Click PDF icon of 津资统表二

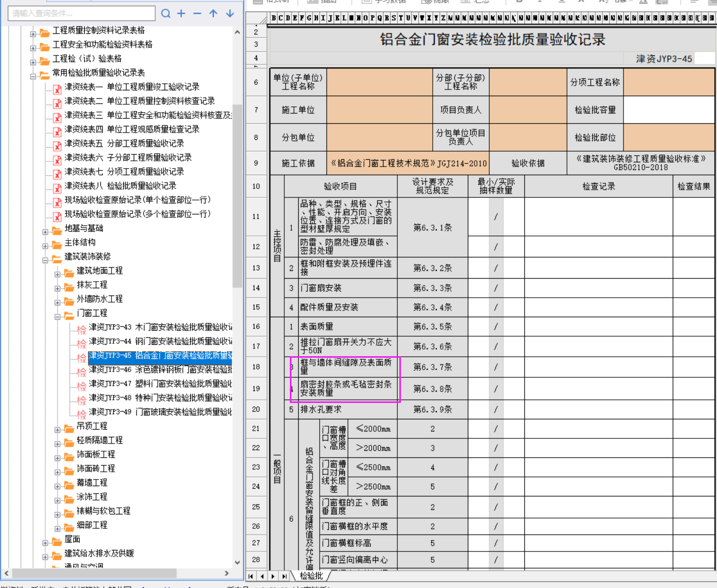pos(58,103)
